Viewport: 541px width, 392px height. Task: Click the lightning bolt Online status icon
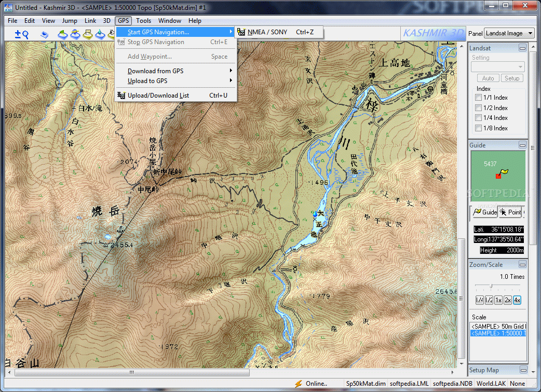[x=299, y=383]
